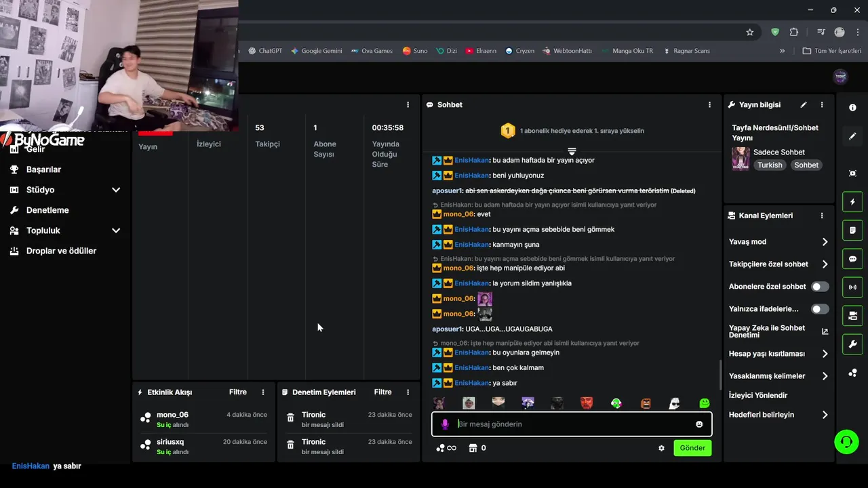This screenshot has width=868, height=488.
Task: Click the Sadece Sohbet category thumbnail
Action: pyautogui.click(x=741, y=158)
